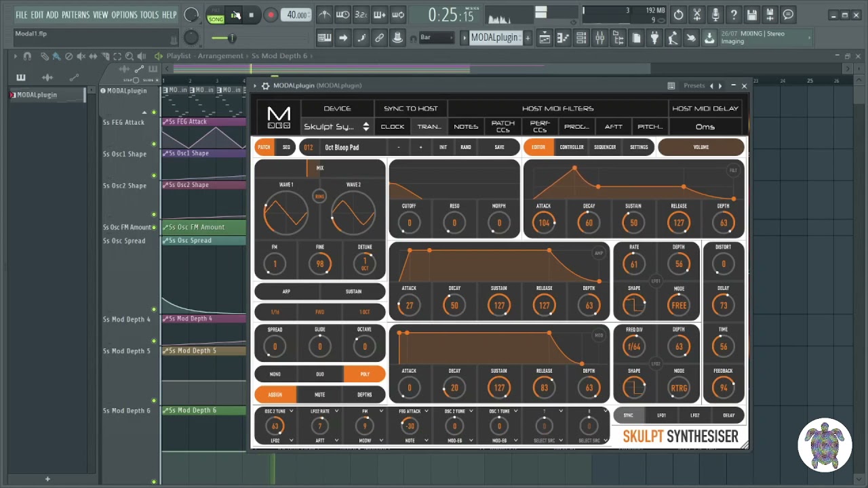Open the mixer view icon
The image size is (868, 488).
pos(599,38)
